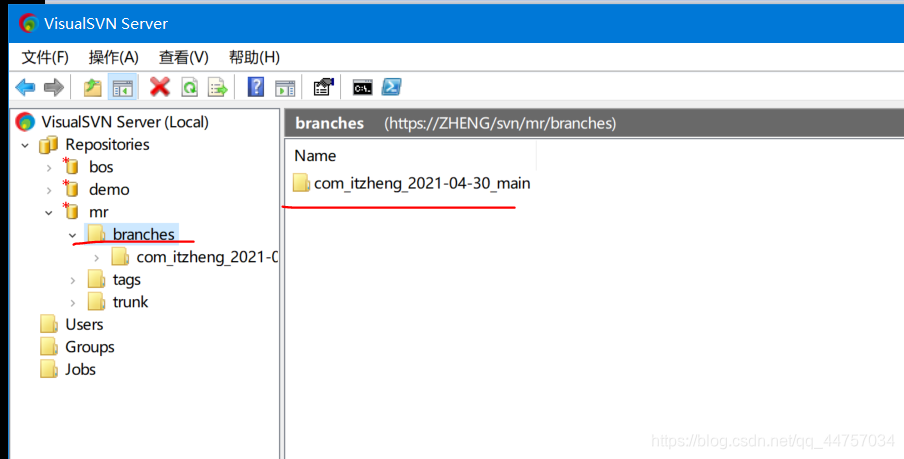Select the Jobs node in the tree

[80, 369]
